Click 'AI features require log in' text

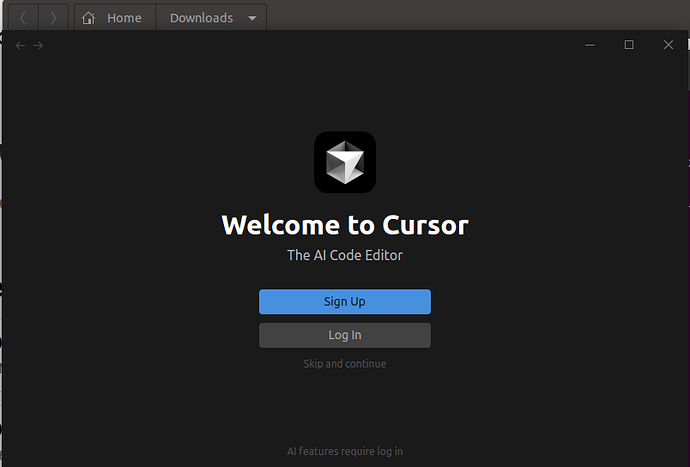345,451
